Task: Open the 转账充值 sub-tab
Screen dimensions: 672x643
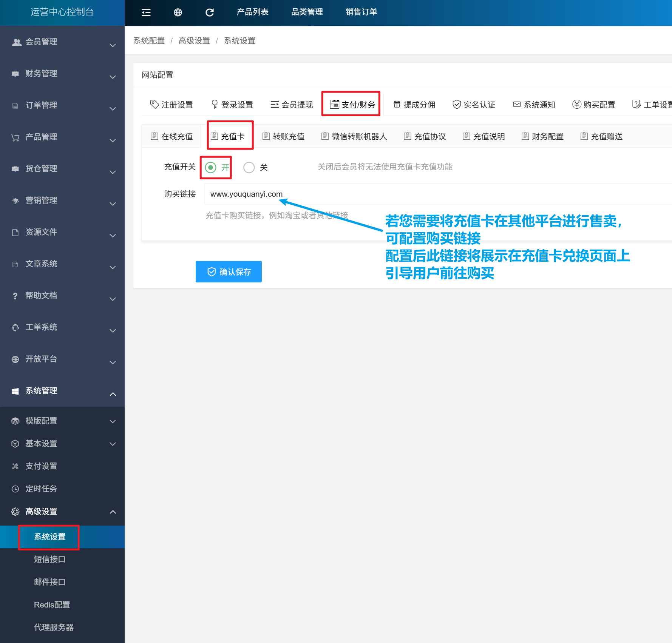Action: 284,136
